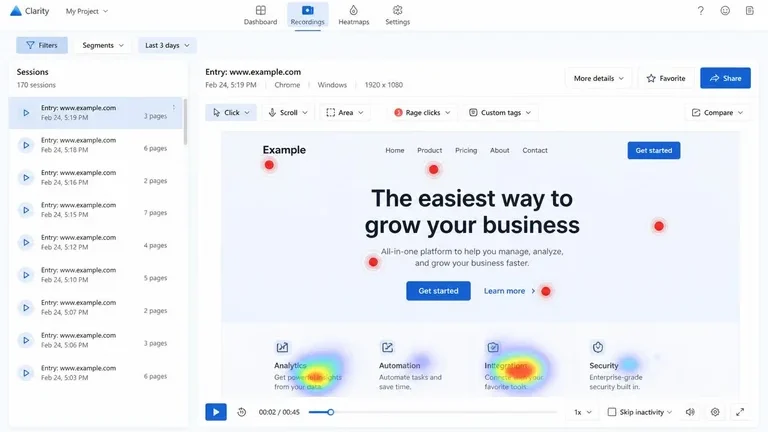768x432 pixels.
Task: Click the blue Share button
Action: pos(725,78)
